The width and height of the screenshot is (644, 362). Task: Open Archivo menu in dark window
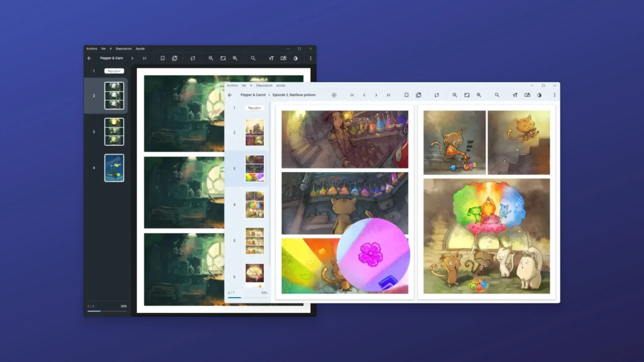coord(92,49)
